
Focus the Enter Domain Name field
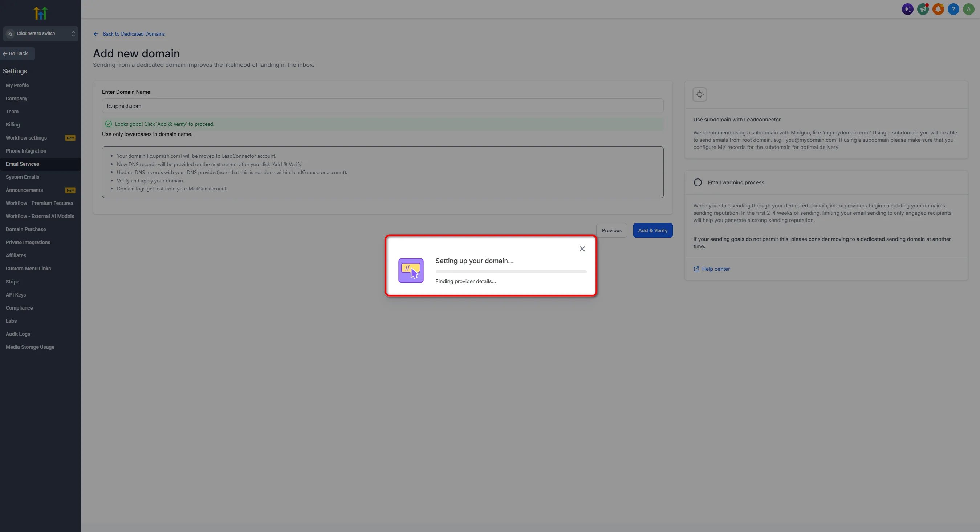click(x=383, y=106)
